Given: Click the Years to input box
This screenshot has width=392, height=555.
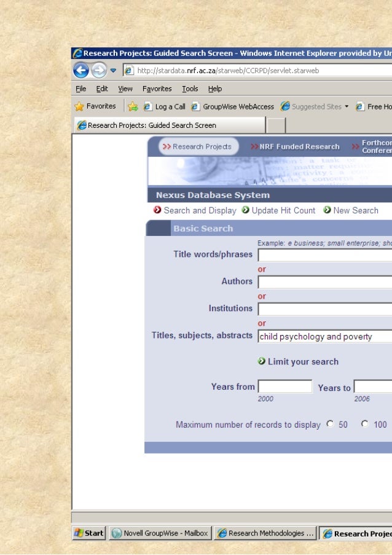Looking at the screenshot, I should coord(373,387).
